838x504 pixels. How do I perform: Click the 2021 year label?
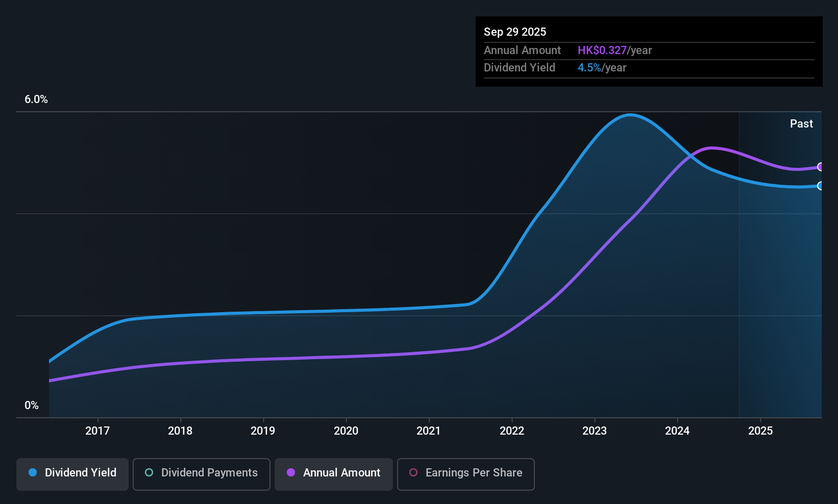coord(429,431)
